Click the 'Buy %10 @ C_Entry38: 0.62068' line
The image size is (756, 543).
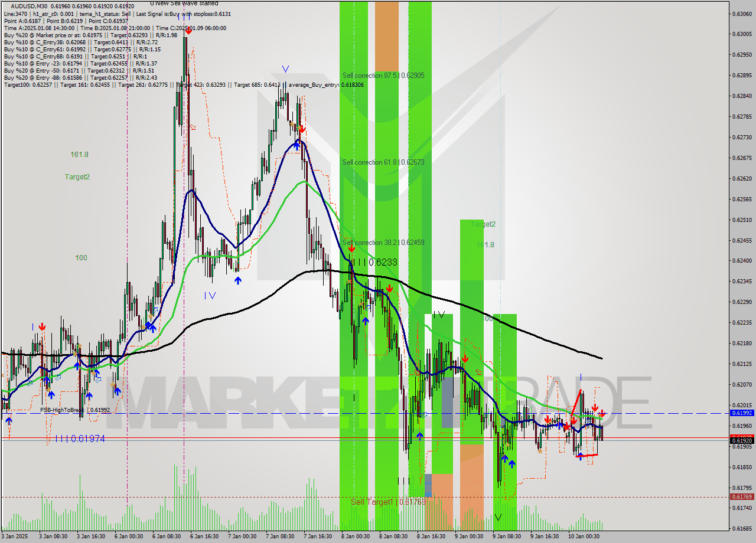point(80,42)
